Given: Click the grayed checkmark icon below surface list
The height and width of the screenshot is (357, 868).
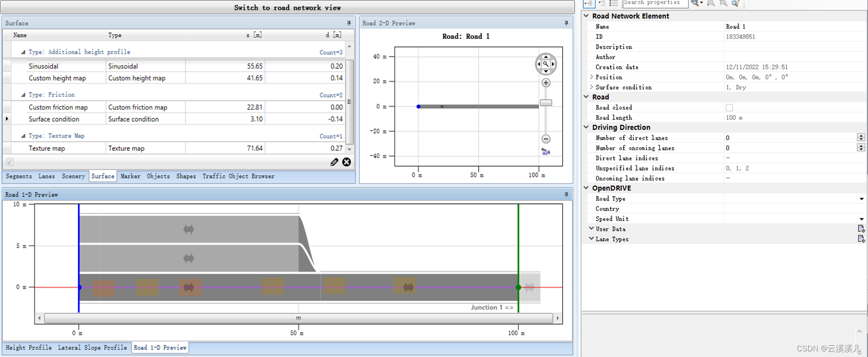Looking at the screenshot, I should pyautogui.click(x=10, y=162).
